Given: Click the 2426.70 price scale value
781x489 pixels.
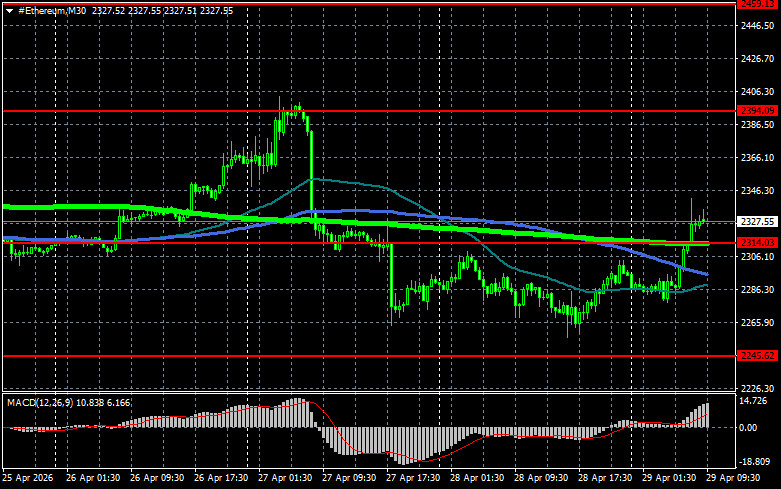Looking at the screenshot, I should (x=758, y=59).
